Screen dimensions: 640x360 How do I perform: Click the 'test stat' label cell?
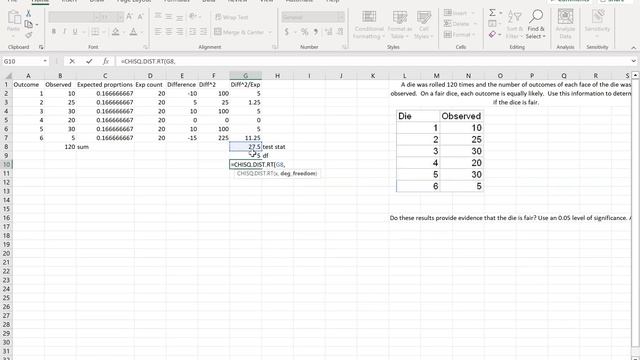(x=274, y=147)
